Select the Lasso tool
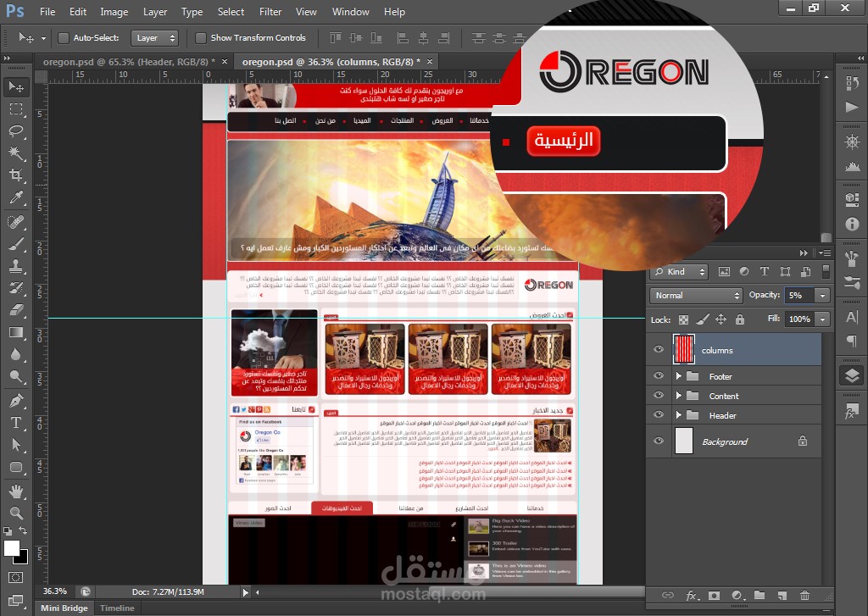Image resolution: width=868 pixels, height=616 pixels. click(x=16, y=131)
